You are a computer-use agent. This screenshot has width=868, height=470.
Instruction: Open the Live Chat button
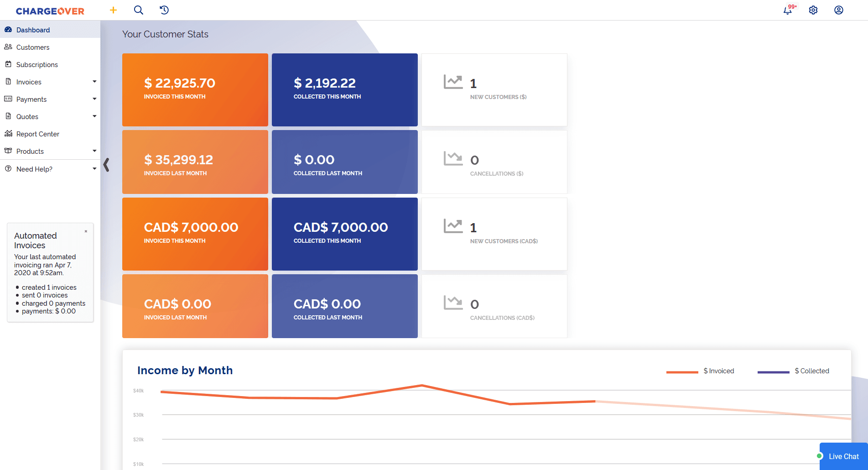pyautogui.click(x=843, y=456)
